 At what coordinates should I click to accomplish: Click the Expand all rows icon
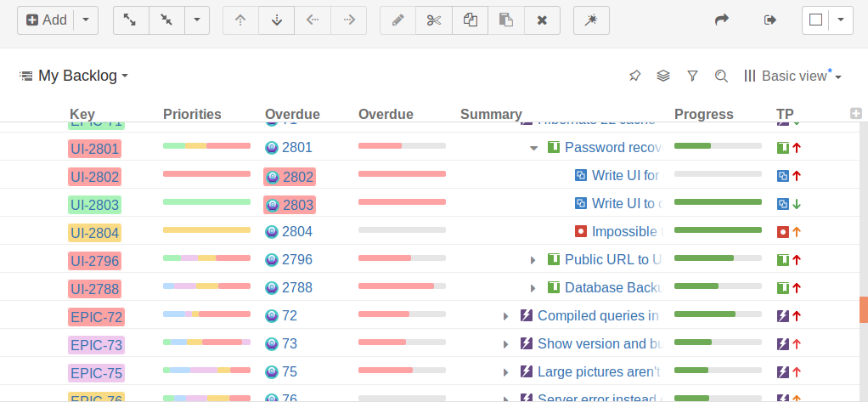pyautogui.click(x=131, y=20)
